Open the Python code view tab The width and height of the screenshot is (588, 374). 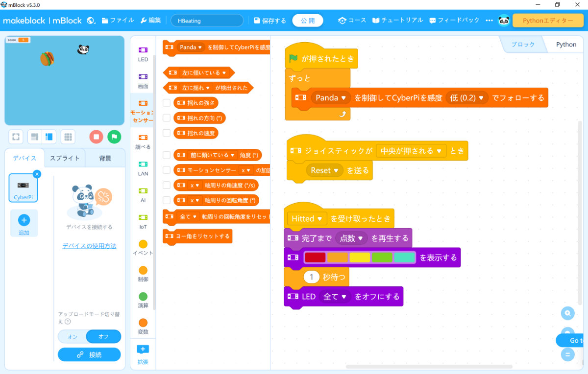(x=566, y=44)
